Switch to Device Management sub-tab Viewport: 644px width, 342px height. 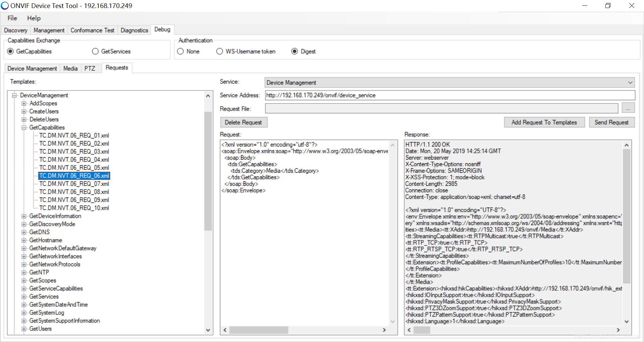pyautogui.click(x=32, y=68)
